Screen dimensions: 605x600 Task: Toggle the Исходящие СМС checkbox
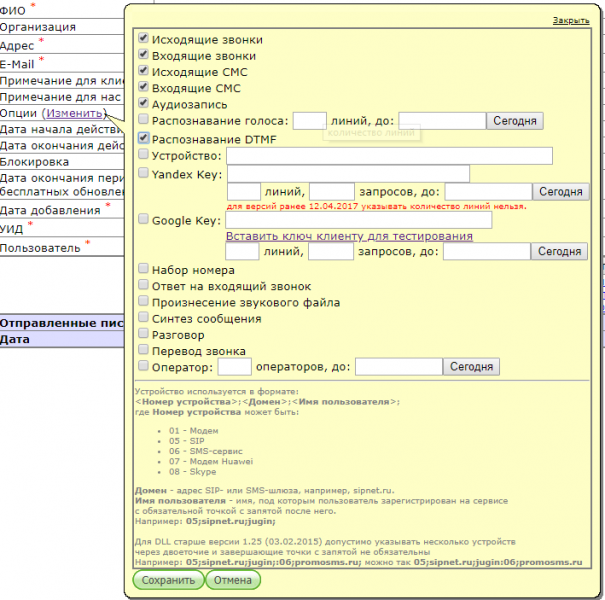pos(143,70)
